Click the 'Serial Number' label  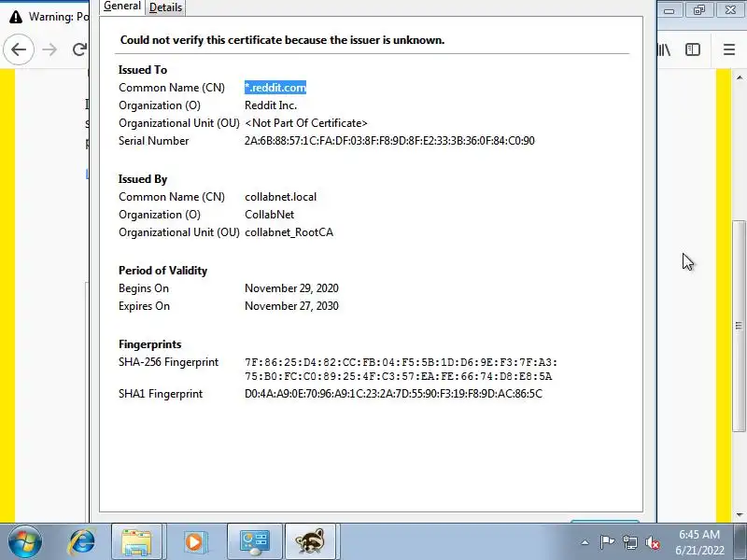tap(153, 141)
